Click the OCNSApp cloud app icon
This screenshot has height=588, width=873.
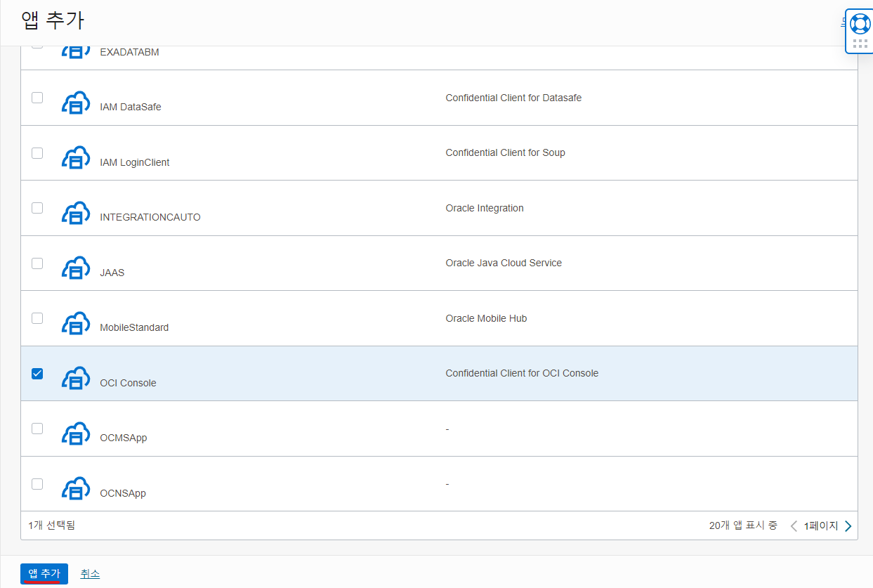[76, 488]
